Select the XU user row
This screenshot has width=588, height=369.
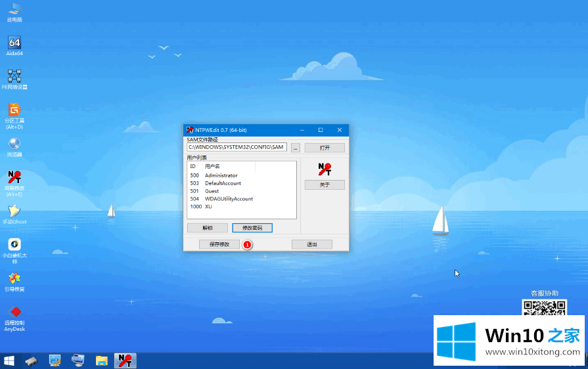click(x=242, y=206)
